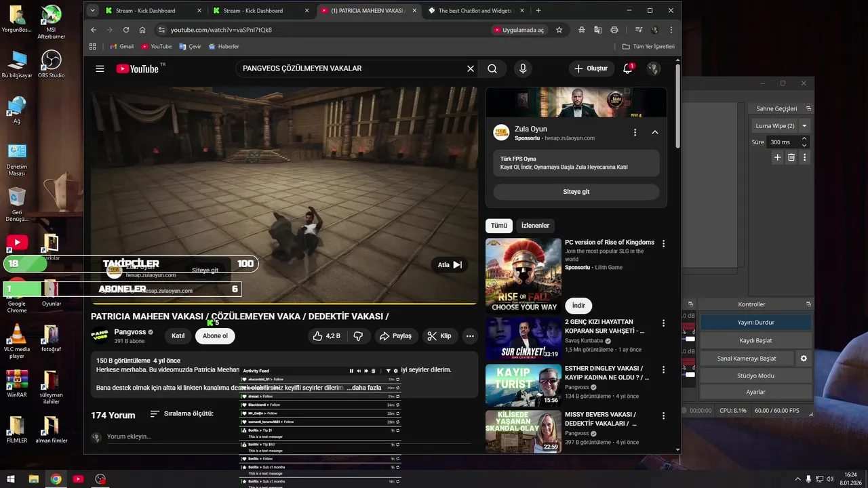Add a scene transition with OBS plus icon

click(778, 157)
